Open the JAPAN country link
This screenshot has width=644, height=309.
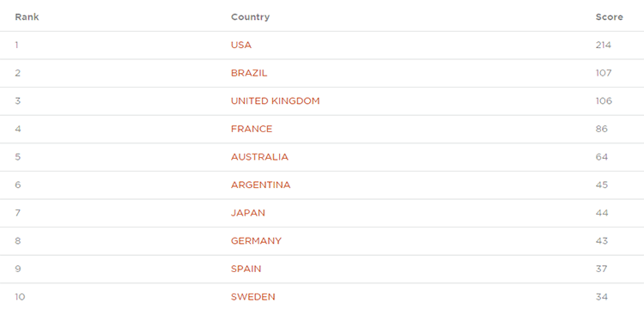pos(248,213)
